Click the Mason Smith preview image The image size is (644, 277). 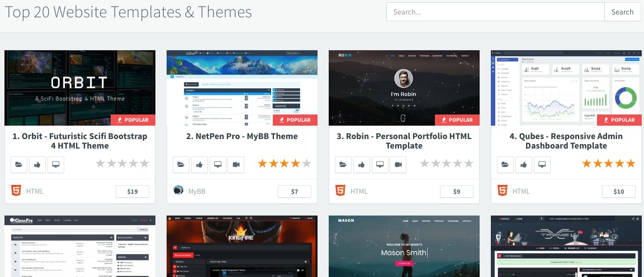pos(404,246)
